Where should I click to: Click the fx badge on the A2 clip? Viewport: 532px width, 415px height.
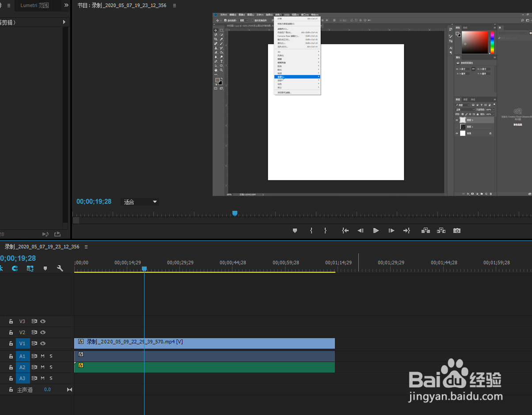[81, 365]
